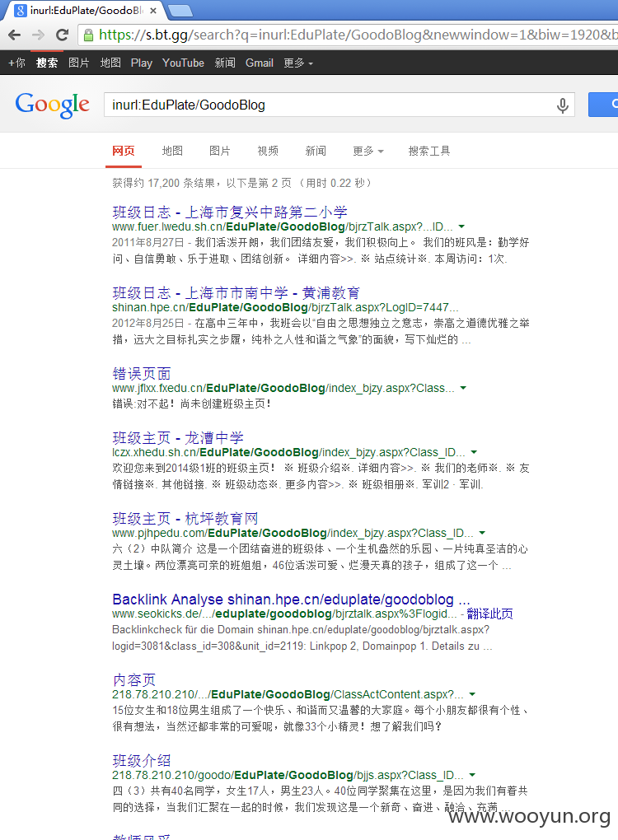Expand the 更多 results filter dropdown

368,151
